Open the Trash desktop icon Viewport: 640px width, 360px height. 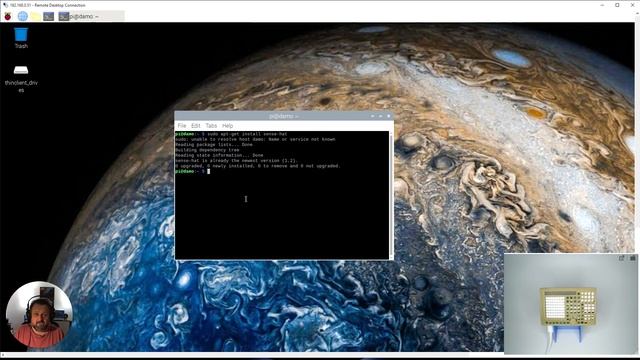click(x=21, y=38)
